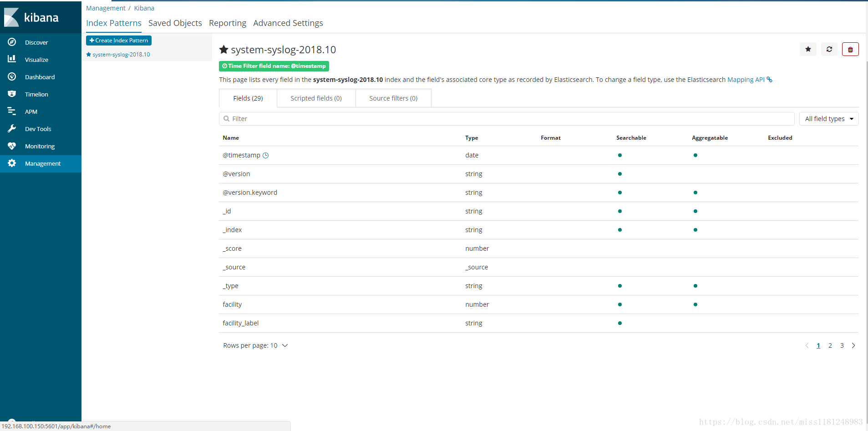Click Searchable column header
Viewport: 868px width, 431px height.
pos(631,138)
